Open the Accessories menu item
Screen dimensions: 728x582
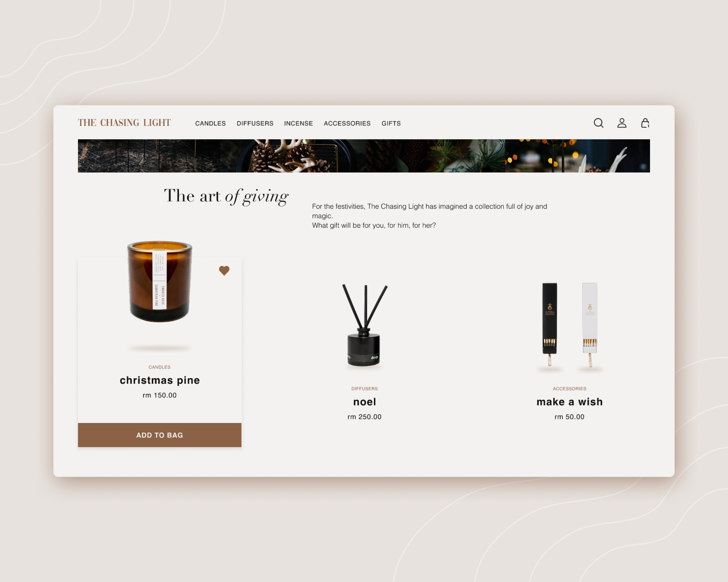[x=347, y=124]
